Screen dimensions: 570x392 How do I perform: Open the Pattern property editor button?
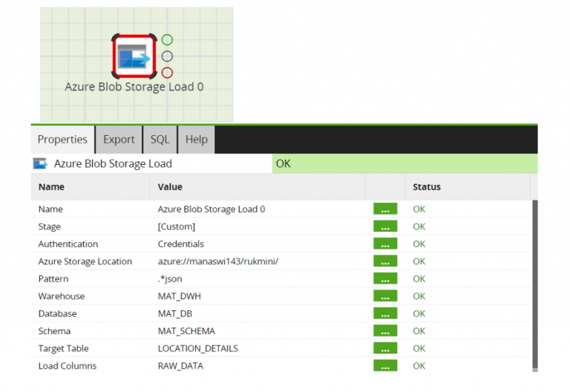point(384,279)
